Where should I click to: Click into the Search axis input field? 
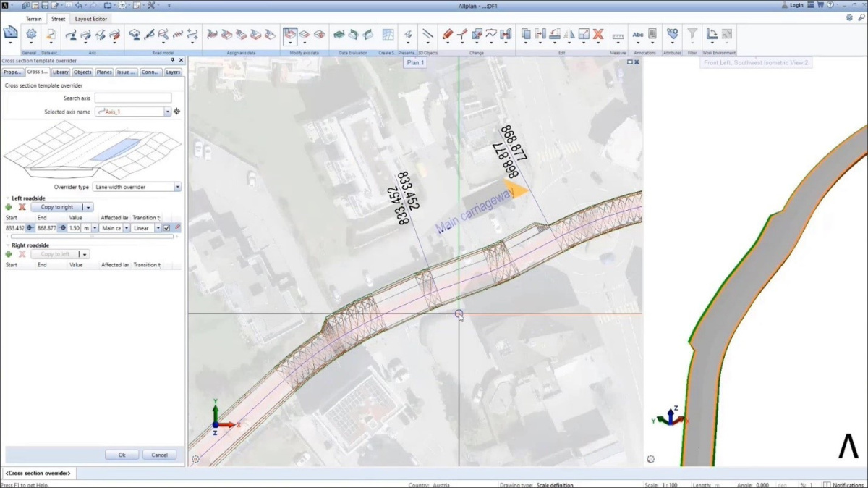[x=132, y=98]
